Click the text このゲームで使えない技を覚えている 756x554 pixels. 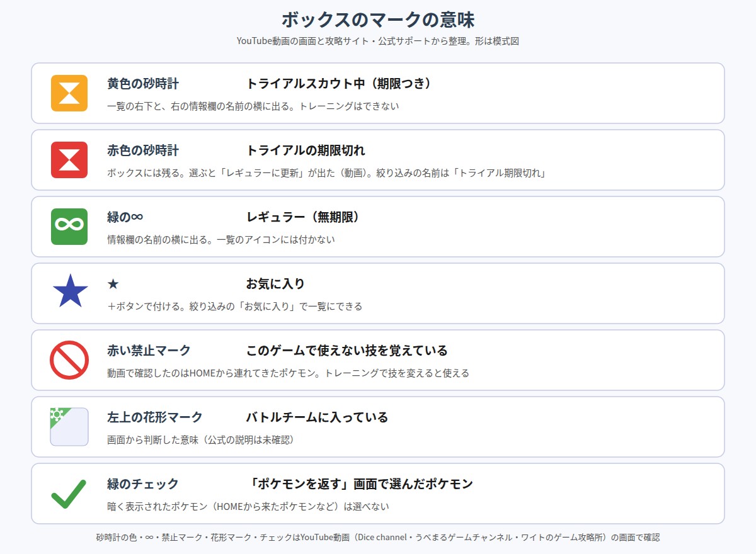point(347,351)
